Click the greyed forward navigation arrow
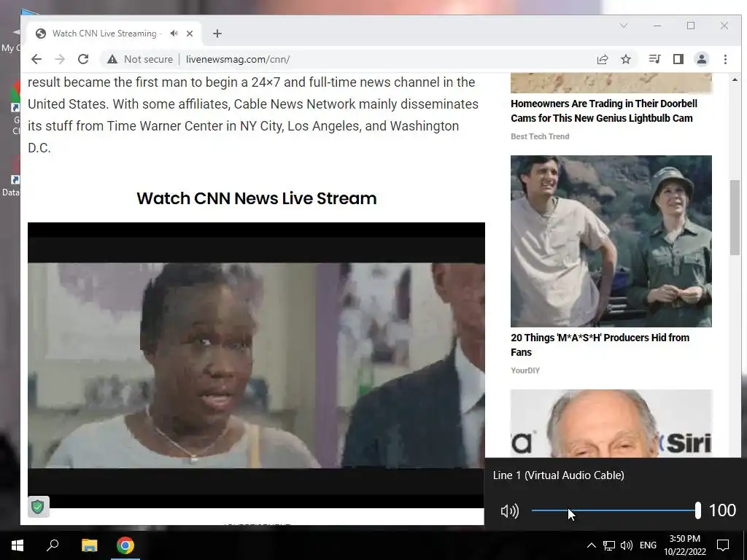 (60, 59)
